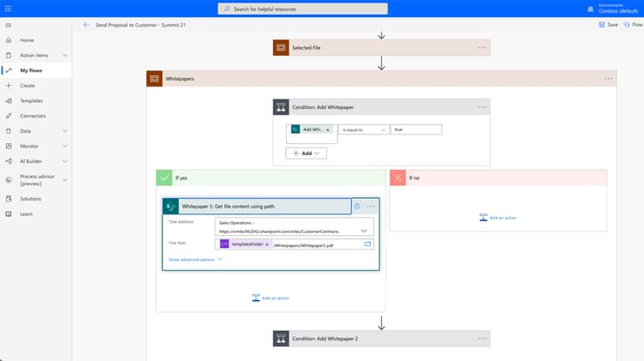The width and height of the screenshot is (644, 361).
Task: Click the Home icon in the sidebar
Action: pyautogui.click(x=9, y=40)
